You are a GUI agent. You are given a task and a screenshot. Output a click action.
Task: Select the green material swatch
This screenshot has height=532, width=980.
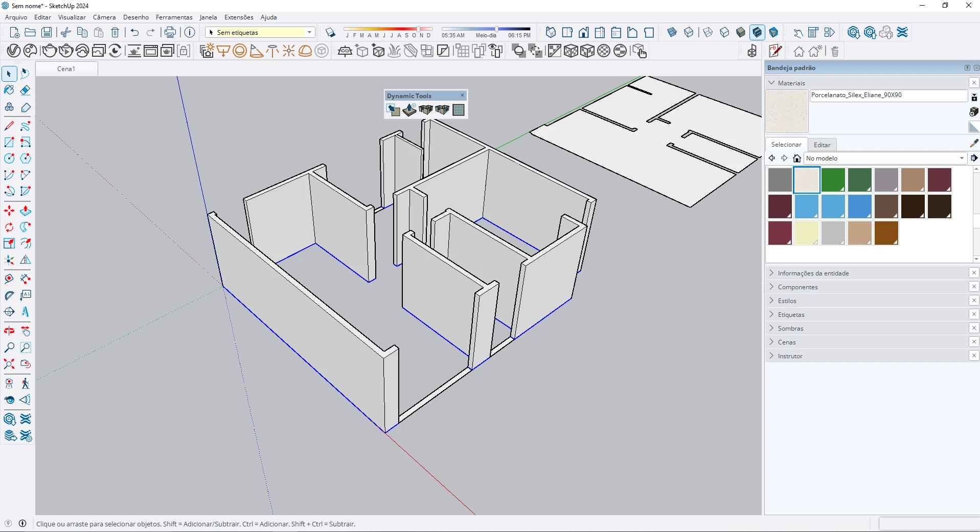pos(833,180)
